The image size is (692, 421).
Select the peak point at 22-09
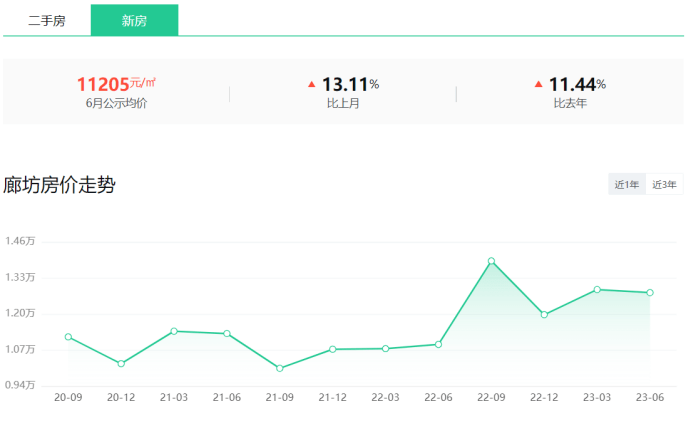coord(492,261)
